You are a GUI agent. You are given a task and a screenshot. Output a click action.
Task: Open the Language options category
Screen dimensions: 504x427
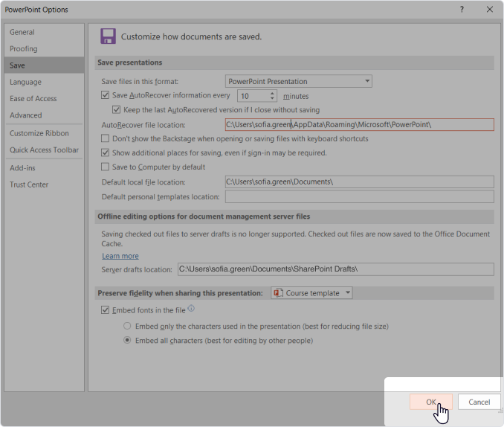click(x=45, y=82)
